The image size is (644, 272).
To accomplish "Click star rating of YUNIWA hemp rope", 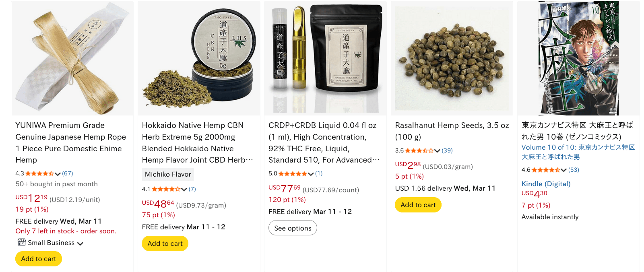I will click(39, 173).
